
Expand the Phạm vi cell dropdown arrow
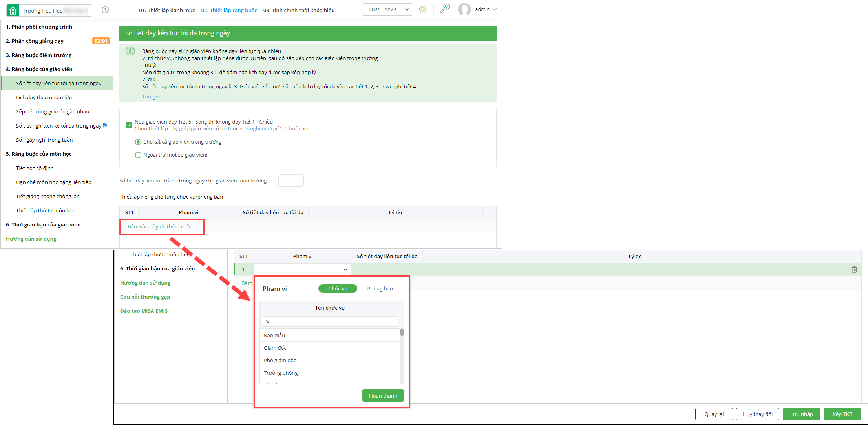(x=345, y=270)
